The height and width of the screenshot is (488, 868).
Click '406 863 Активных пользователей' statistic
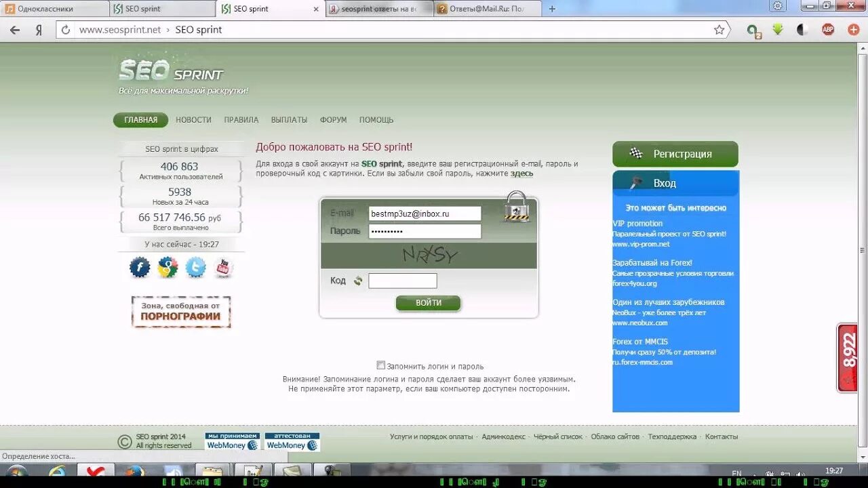[x=180, y=171]
